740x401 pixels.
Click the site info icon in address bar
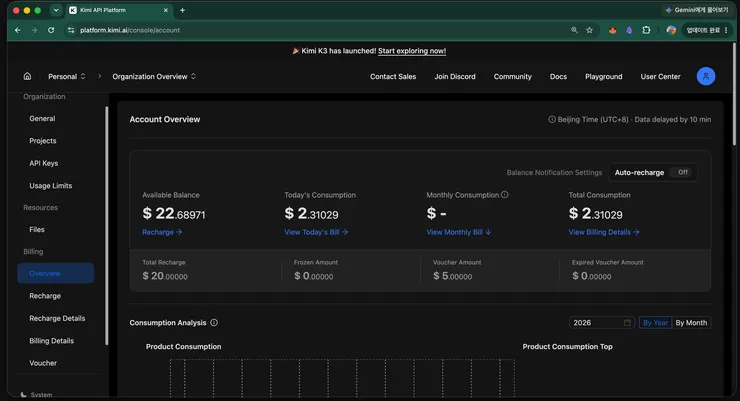click(71, 30)
